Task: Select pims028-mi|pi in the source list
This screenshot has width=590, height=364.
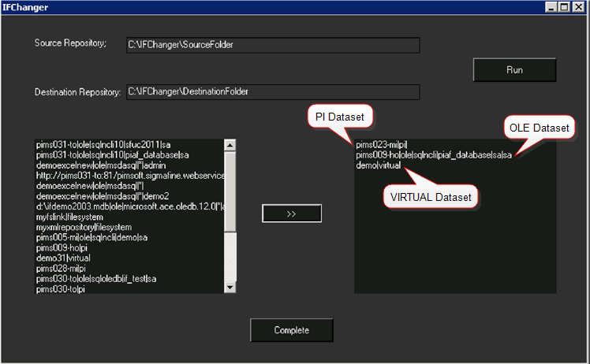Action: 62,269
